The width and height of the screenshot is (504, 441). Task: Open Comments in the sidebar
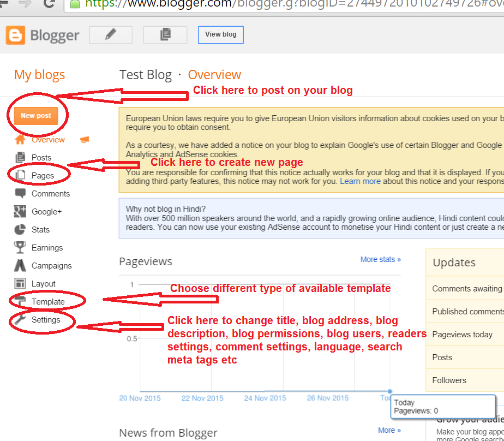pyautogui.click(x=51, y=194)
